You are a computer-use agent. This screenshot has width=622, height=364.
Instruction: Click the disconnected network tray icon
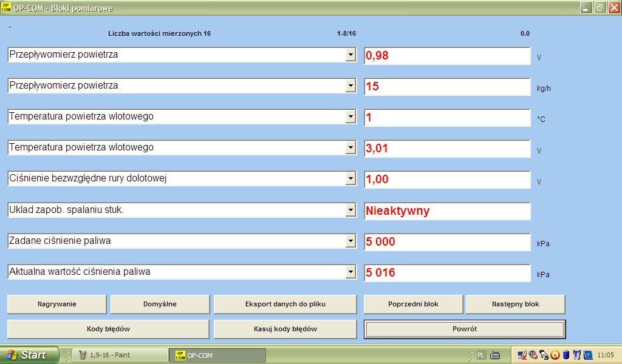522,355
